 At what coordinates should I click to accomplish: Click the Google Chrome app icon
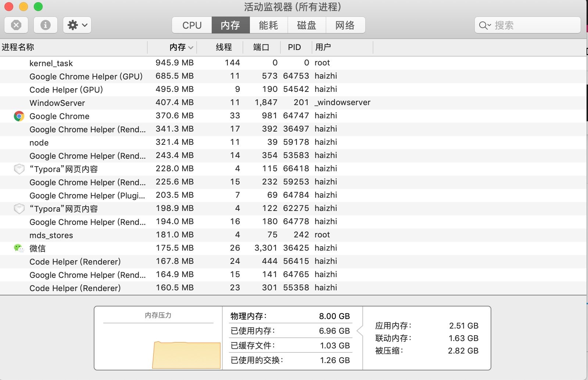19,116
